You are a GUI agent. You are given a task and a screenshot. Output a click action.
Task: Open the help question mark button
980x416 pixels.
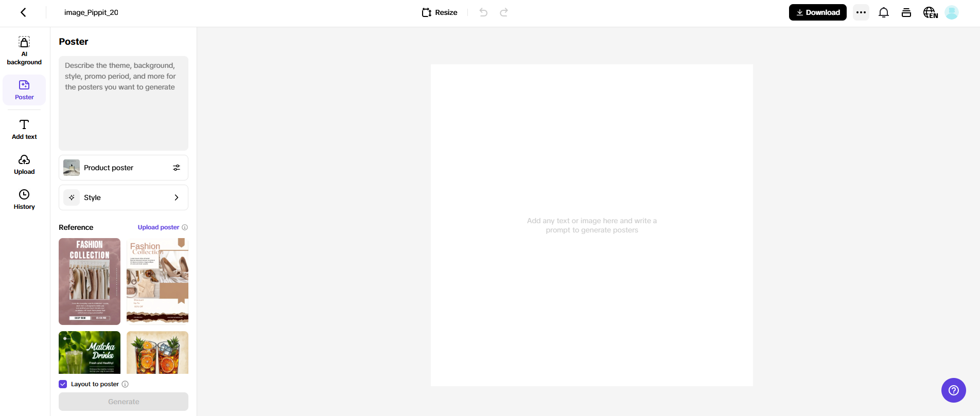click(x=954, y=390)
